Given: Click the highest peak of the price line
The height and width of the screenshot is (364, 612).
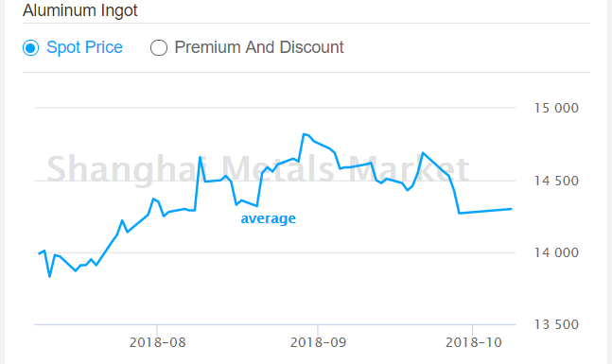Looking at the screenshot, I should pos(304,134).
